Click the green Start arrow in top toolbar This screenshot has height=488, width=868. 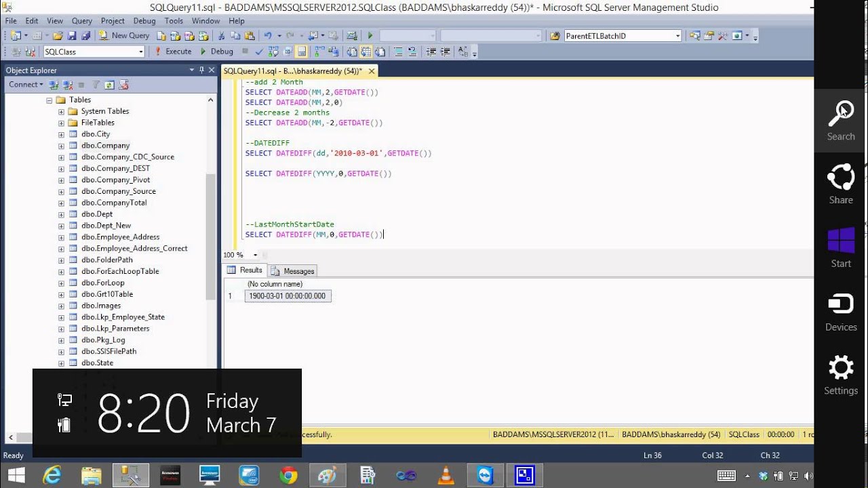[370, 35]
